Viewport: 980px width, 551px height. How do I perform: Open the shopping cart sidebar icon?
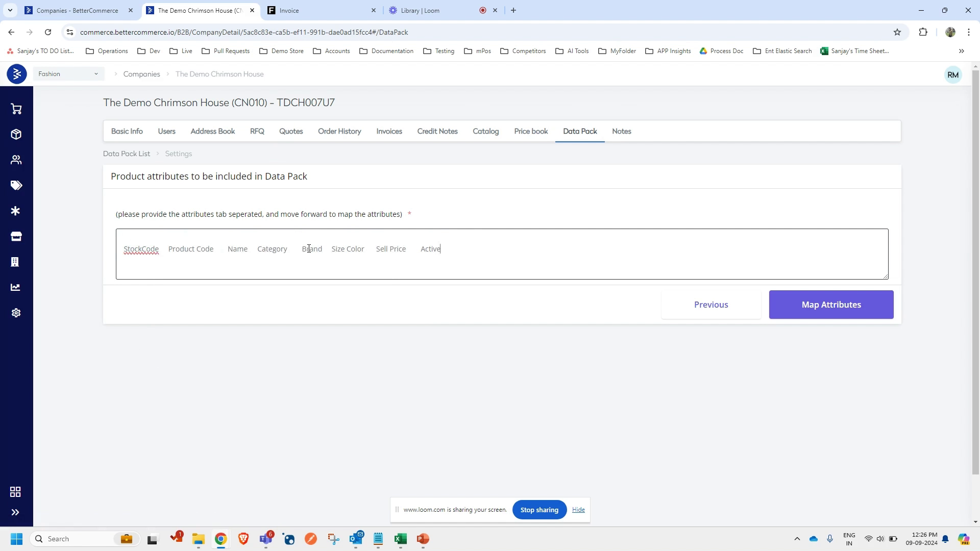(16, 109)
